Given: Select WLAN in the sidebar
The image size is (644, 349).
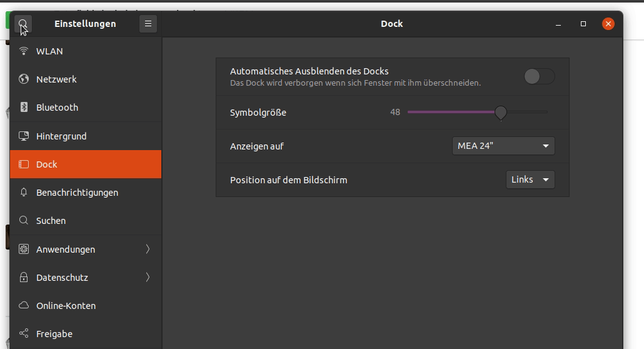Looking at the screenshot, I should point(86,51).
